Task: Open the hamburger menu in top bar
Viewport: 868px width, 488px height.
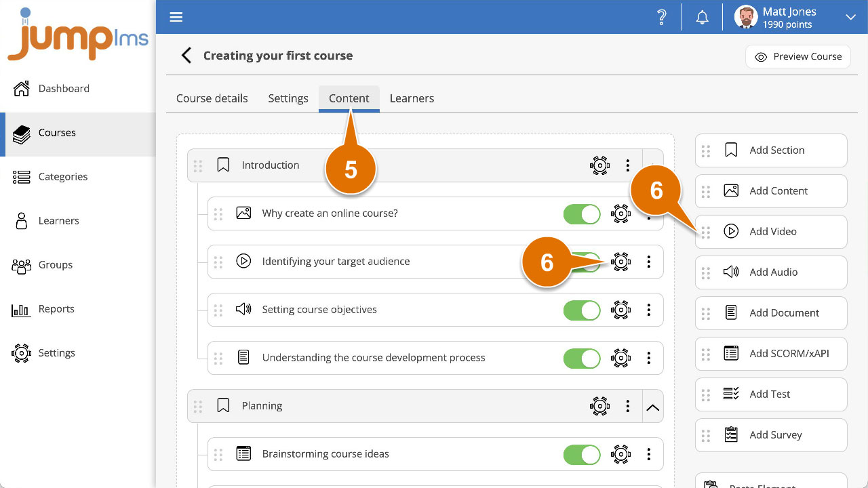Action: (x=176, y=18)
